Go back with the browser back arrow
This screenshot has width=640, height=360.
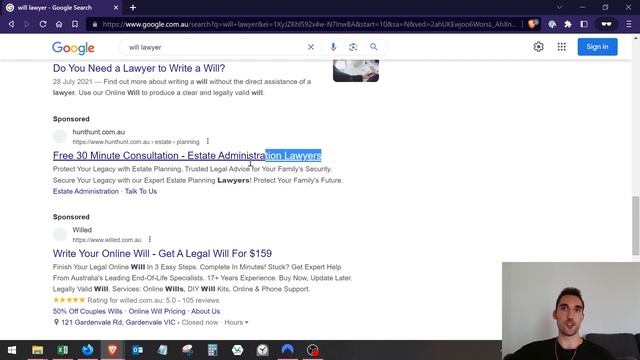pos(11,24)
